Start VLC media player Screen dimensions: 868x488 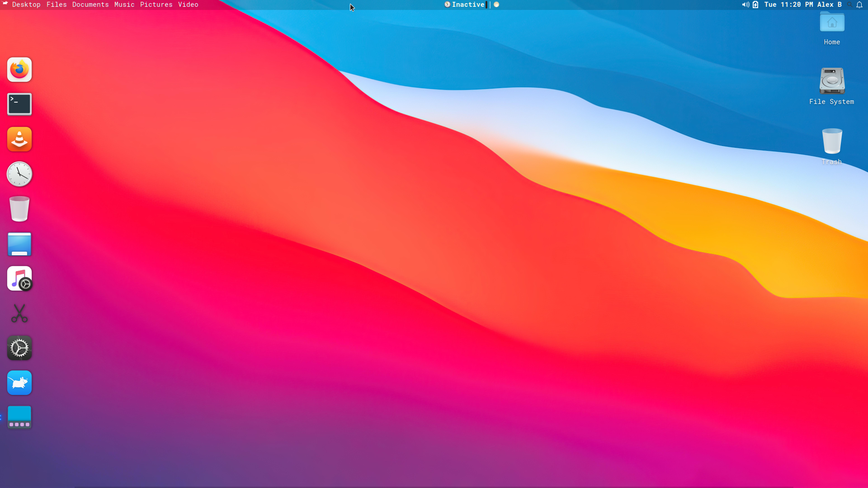click(x=19, y=139)
